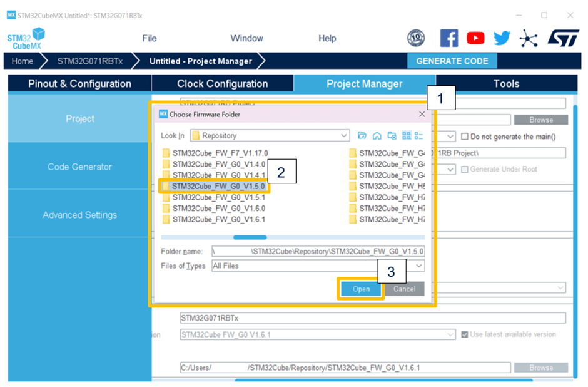
Task: Click the Folder name input field
Action: (x=318, y=251)
